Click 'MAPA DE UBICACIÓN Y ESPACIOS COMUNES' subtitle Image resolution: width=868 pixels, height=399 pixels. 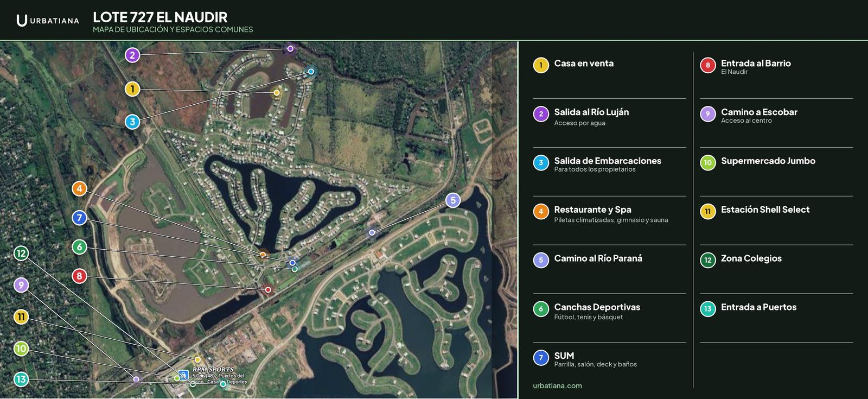[173, 29]
